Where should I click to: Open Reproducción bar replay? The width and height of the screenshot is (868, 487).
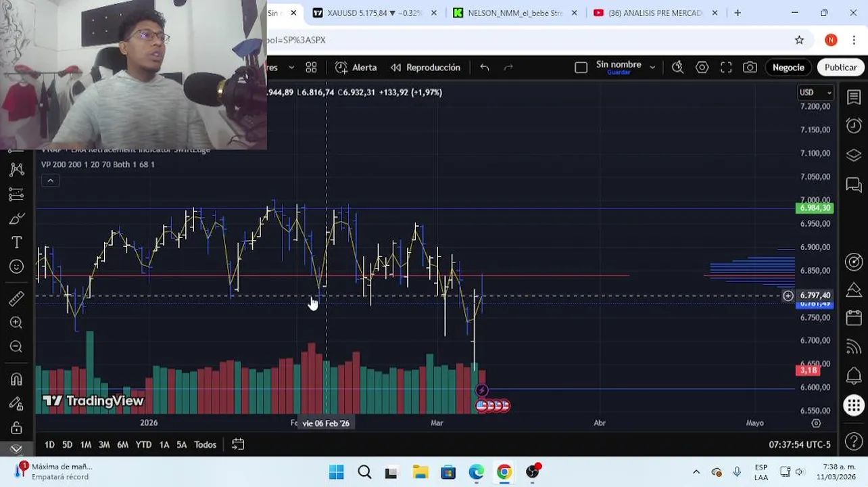pos(425,68)
